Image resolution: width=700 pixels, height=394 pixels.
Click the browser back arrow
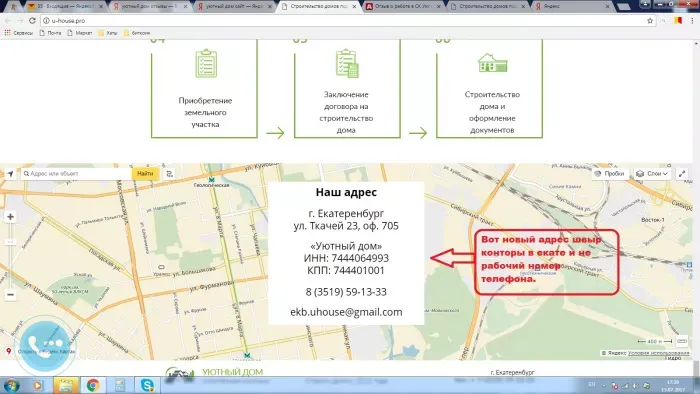click(x=8, y=21)
